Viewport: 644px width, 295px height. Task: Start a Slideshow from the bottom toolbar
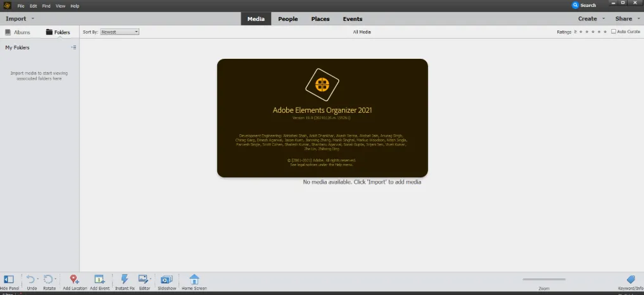click(x=167, y=279)
